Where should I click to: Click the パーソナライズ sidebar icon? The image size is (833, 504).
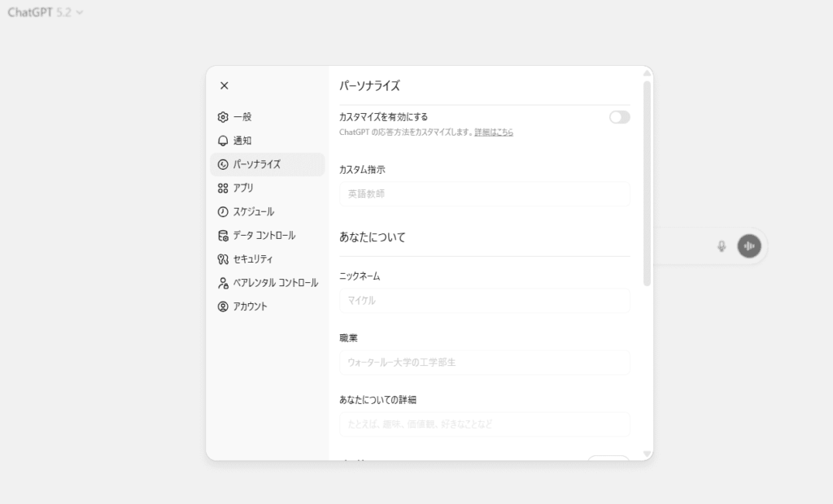point(223,164)
